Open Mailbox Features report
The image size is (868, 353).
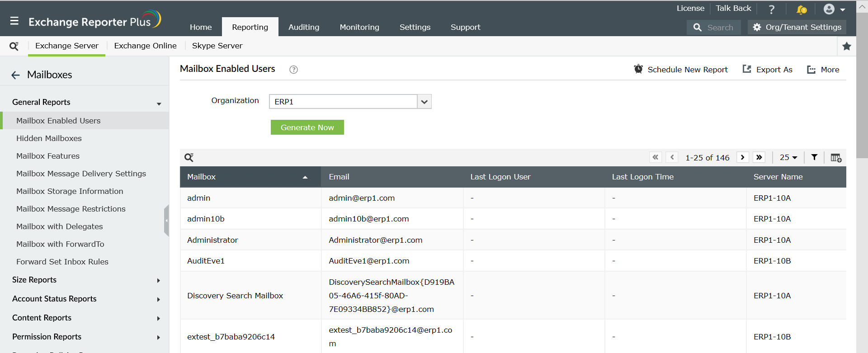coord(48,156)
